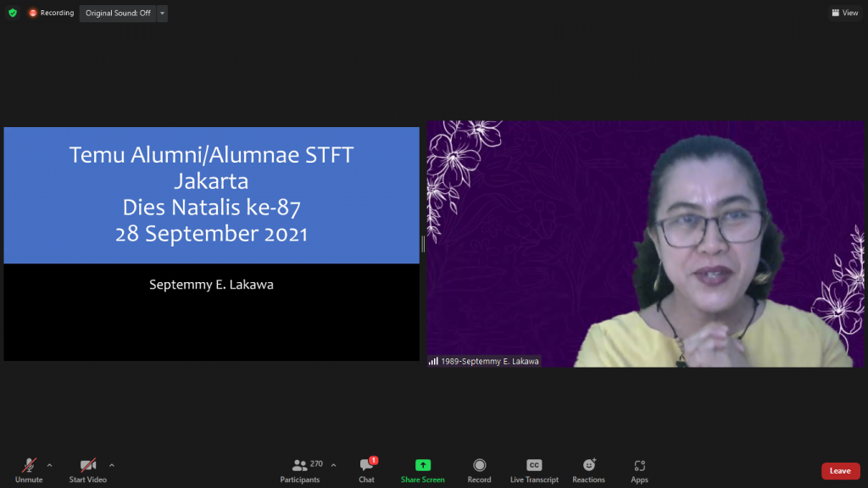Click the red Recording indicator
This screenshot has height=488, width=868.
click(x=51, y=13)
